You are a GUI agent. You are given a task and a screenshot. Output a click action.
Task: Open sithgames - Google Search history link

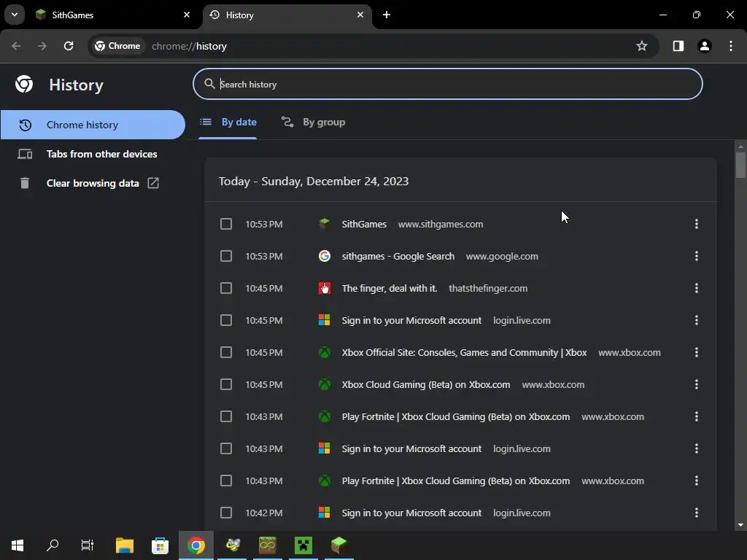point(398,256)
